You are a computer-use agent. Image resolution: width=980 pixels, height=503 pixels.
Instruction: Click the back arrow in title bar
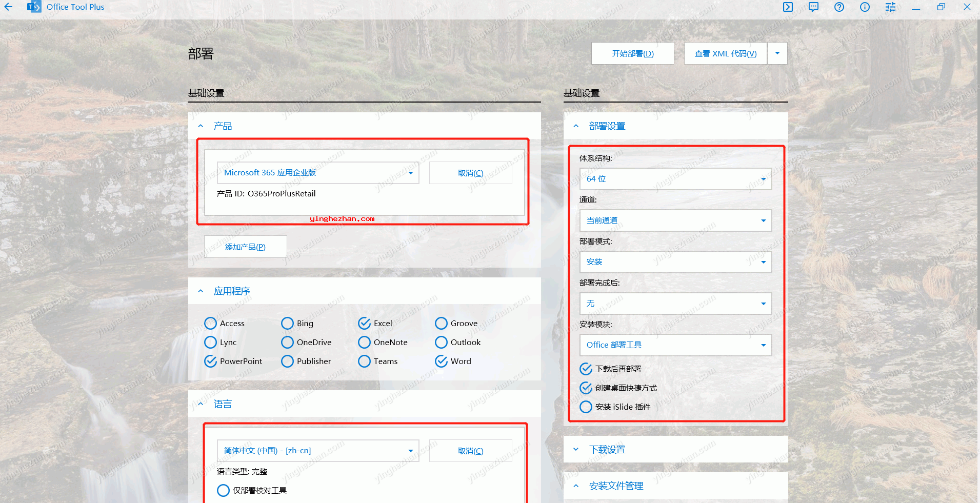point(8,7)
